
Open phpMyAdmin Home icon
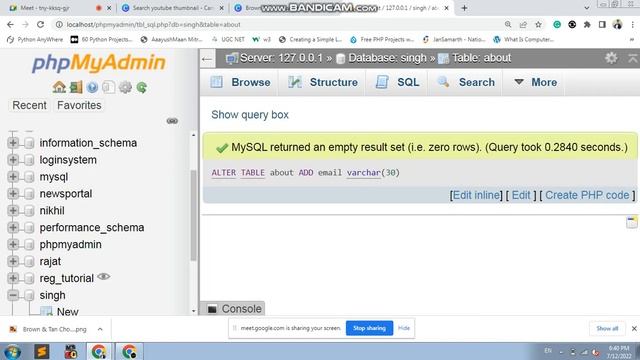coord(59,87)
